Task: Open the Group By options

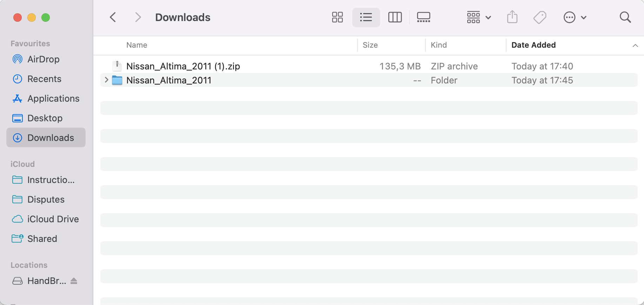Action: pos(479,17)
